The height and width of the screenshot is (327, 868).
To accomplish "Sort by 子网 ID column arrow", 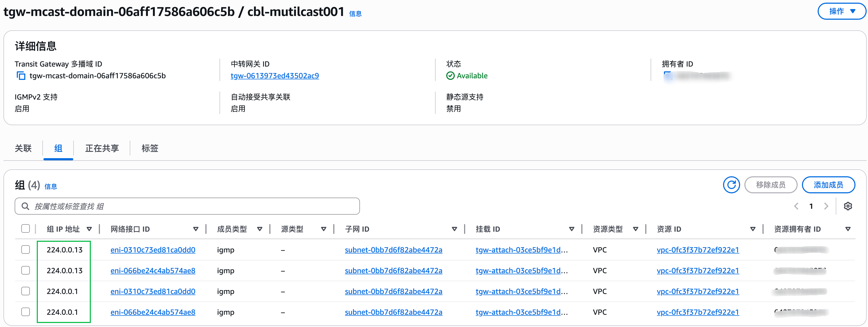I will [x=454, y=229].
